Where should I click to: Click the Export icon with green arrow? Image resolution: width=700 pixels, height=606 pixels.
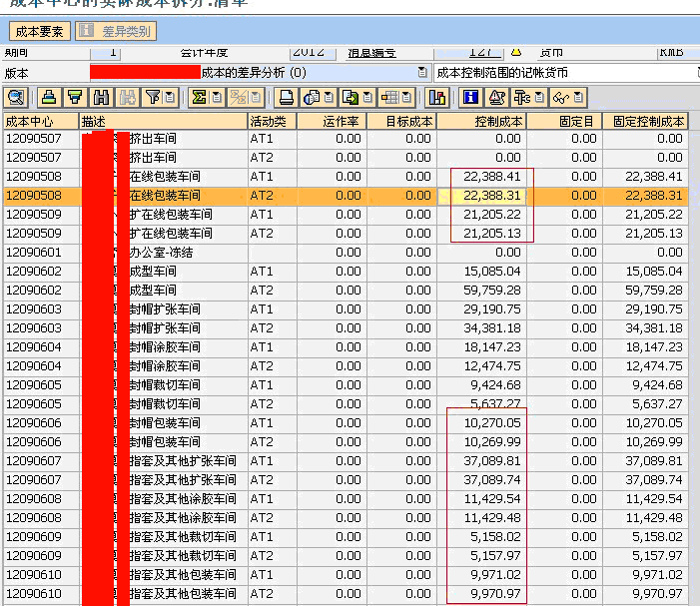[350, 97]
